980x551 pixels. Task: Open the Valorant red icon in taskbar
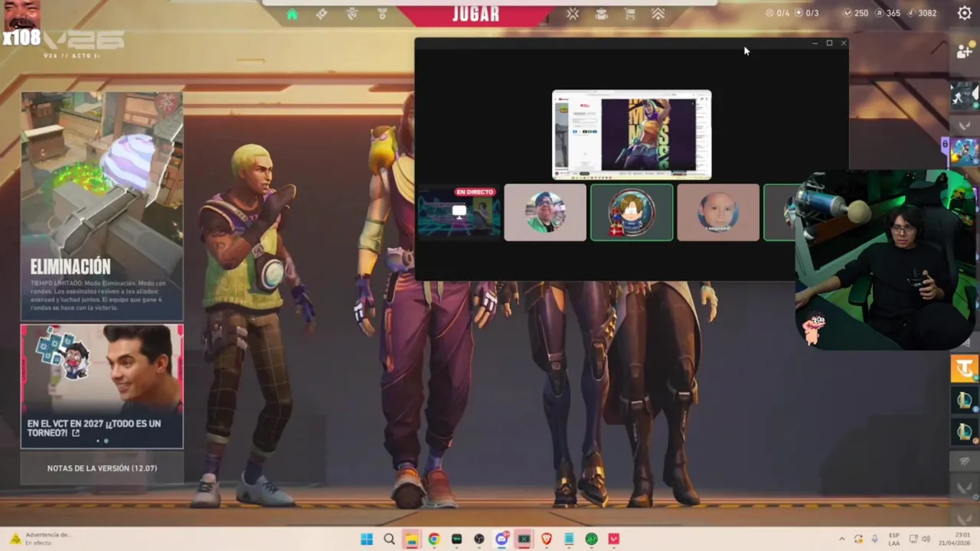[x=614, y=539]
